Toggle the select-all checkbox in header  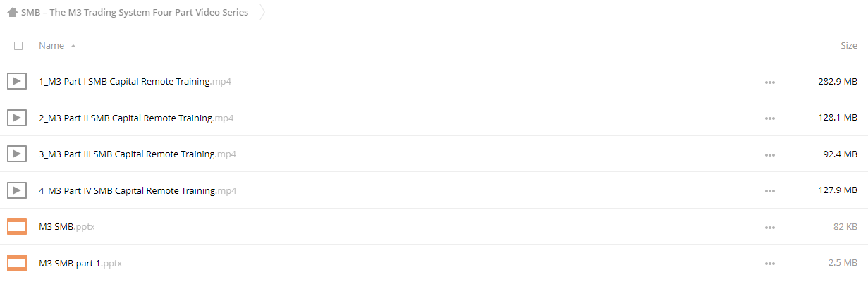tap(18, 46)
